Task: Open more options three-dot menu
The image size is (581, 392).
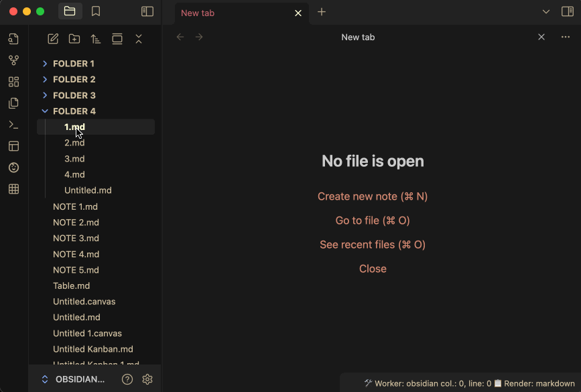Action: [x=566, y=37]
